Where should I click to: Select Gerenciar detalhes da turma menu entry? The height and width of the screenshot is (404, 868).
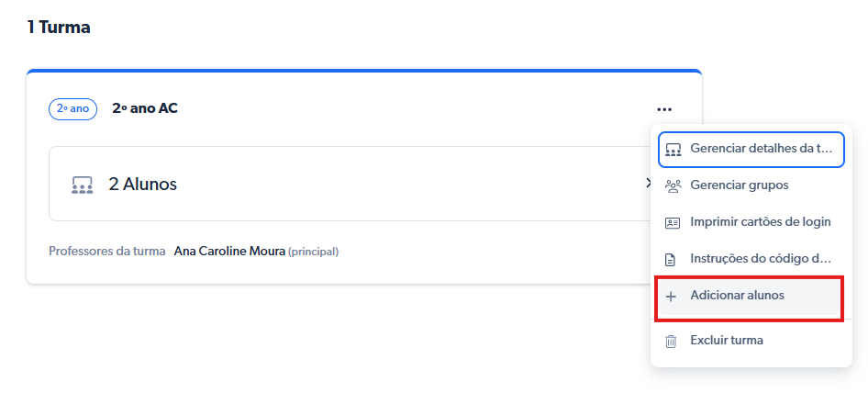[x=761, y=149]
